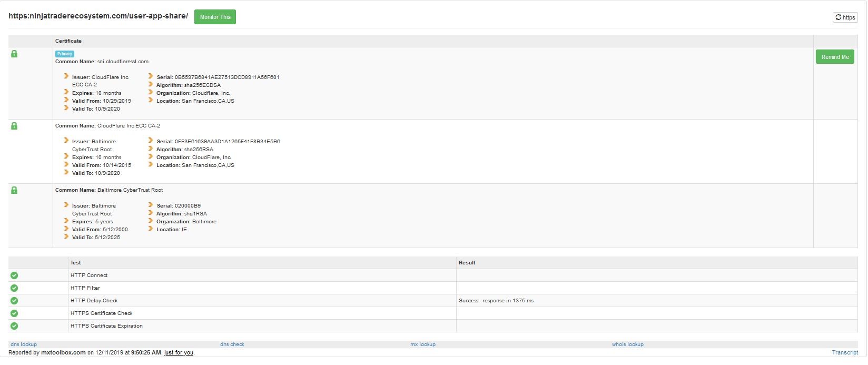
Task: Open the Transcript link
Action: [845, 352]
